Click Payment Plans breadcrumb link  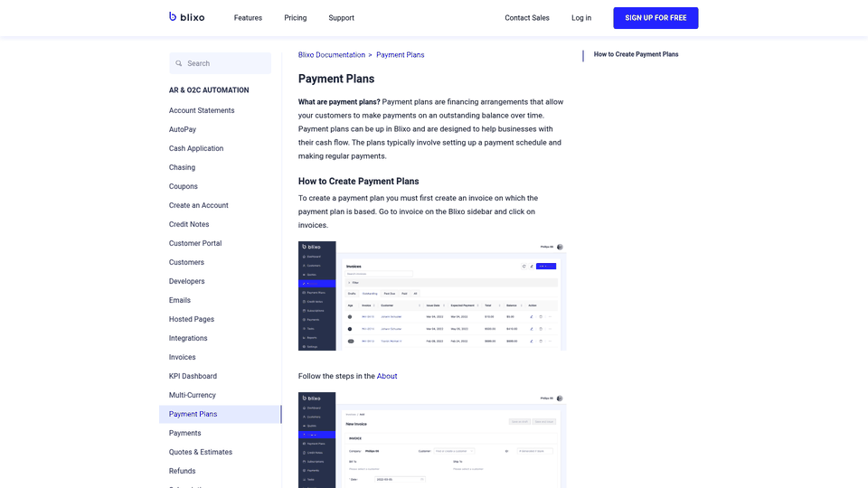(x=401, y=55)
